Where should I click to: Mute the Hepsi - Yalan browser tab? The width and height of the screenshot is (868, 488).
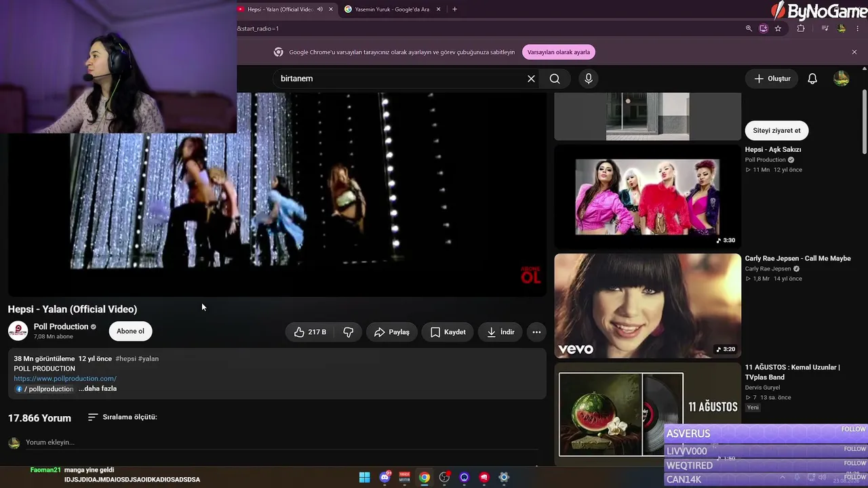click(320, 9)
